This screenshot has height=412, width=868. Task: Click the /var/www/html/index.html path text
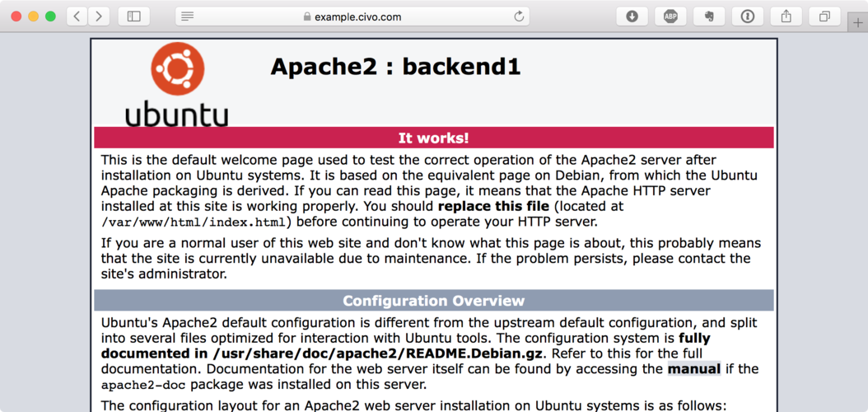(195, 222)
